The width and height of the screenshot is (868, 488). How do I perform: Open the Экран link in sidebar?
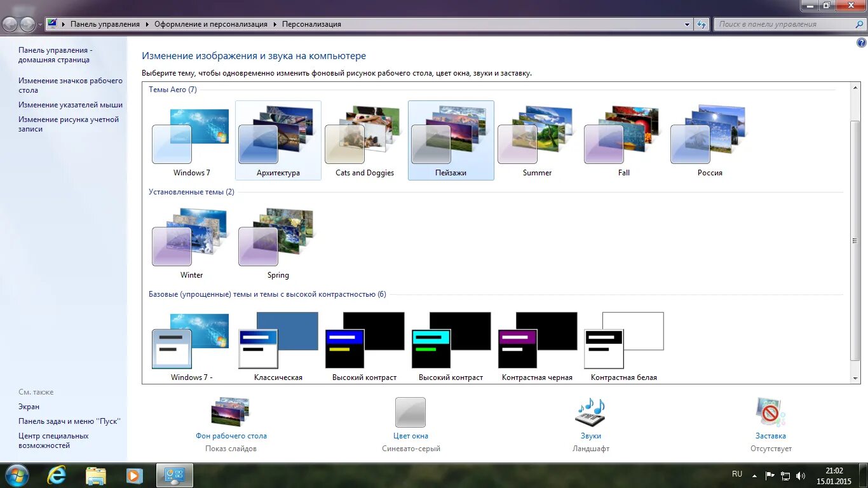29,407
